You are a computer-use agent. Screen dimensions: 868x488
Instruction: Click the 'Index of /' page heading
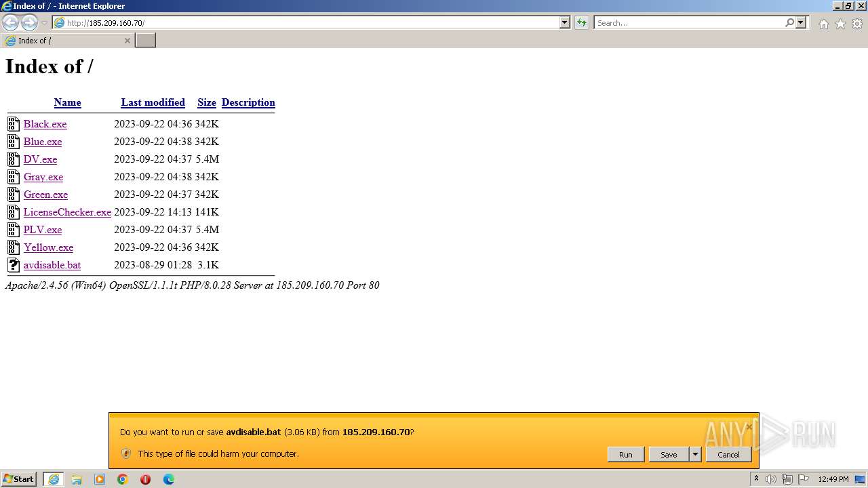click(50, 66)
